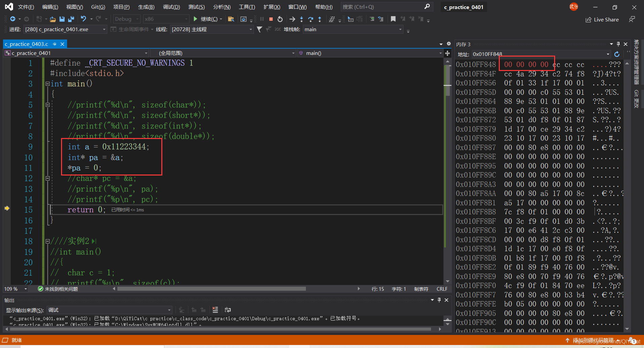Open the Live Share button
Image resolution: width=644 pixels, height=348 pixels.
(x=602, y=19)
